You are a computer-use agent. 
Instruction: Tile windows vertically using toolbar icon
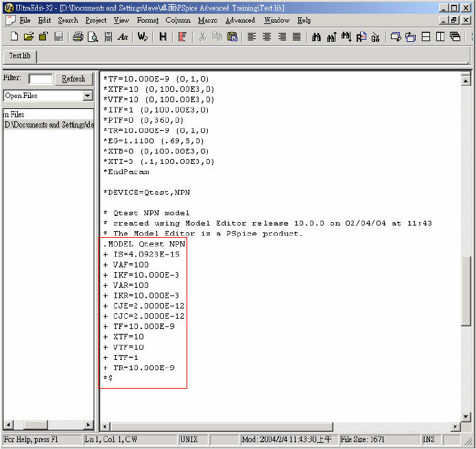[x=440, y=37]
